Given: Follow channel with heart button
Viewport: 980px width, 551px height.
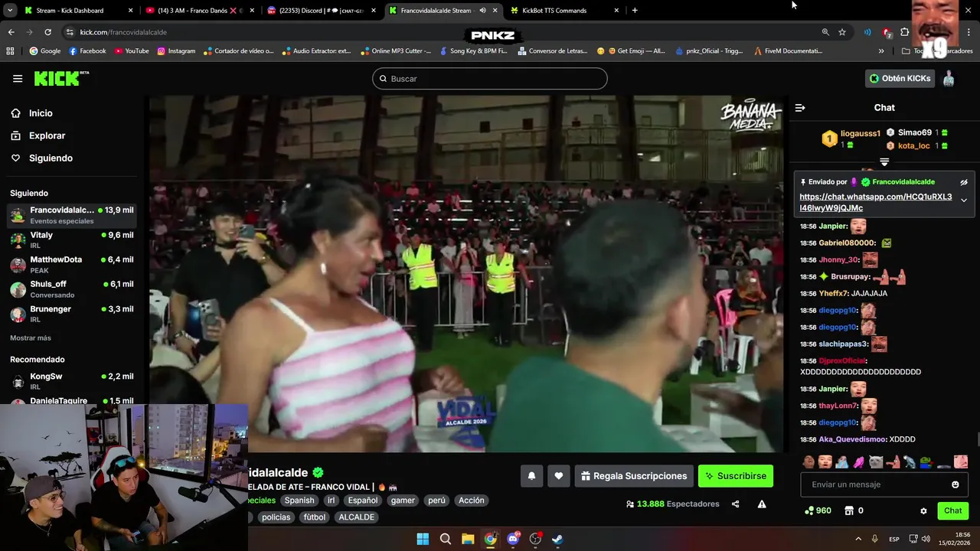Looking at the screenshot, I should (x=559, y=476).
